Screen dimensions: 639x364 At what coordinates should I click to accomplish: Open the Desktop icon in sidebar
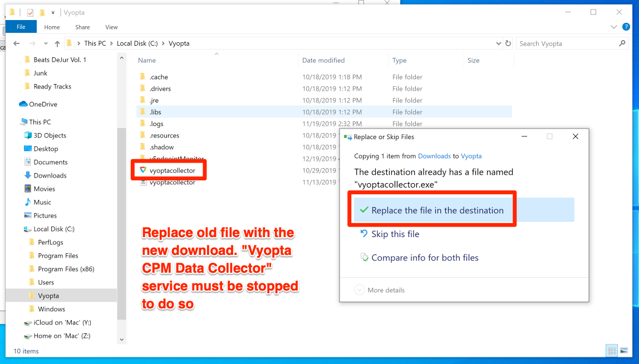[x=28, y=149]
